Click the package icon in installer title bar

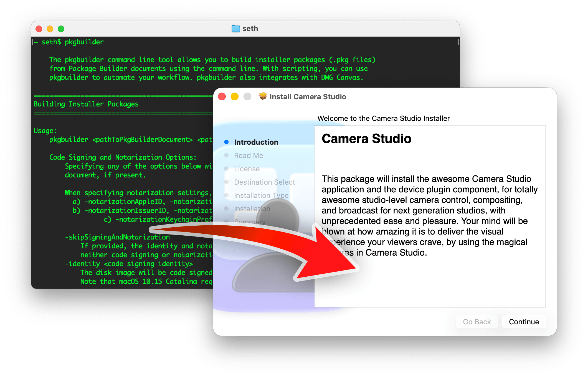click(x=263, y=96)
